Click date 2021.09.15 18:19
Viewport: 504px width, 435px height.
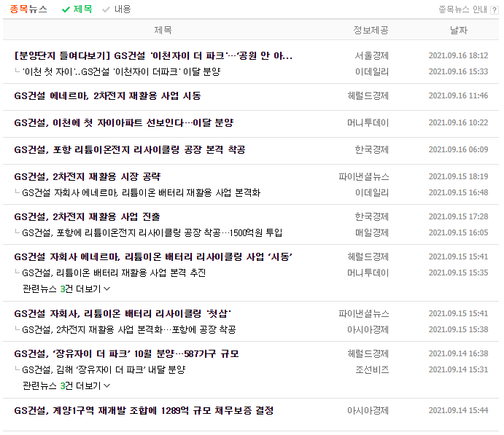click(458, 176)
